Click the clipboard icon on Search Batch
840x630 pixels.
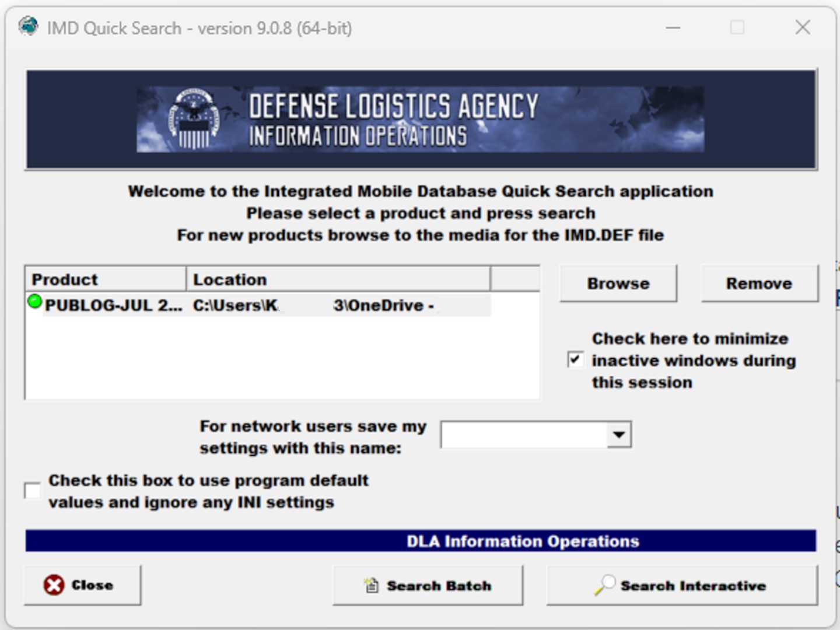point(371,584)
